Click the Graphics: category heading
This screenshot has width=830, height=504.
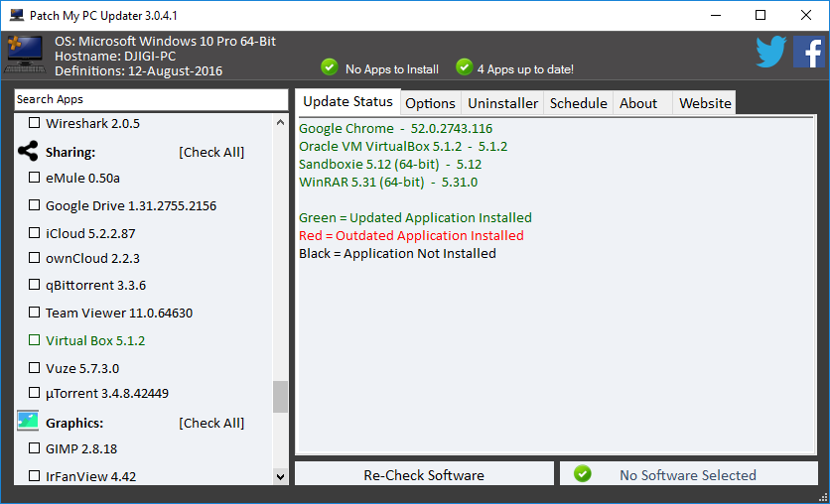pos(74,423)
